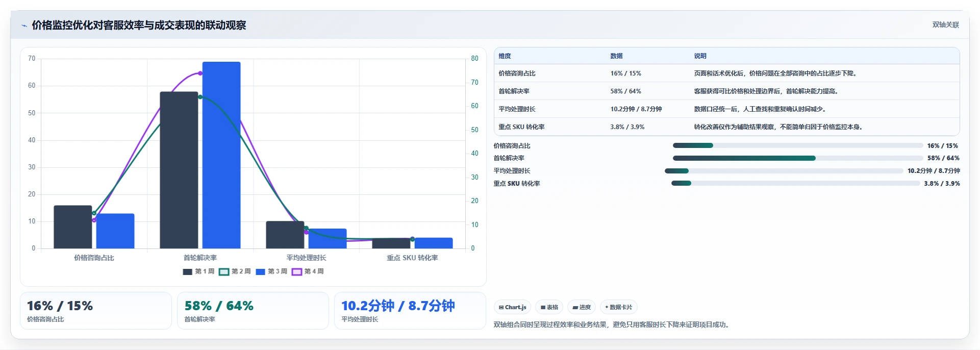Click the 重点 SKU 转化率 progress bar
Viewport: 980px width, 350px height.
pos(796,183)
